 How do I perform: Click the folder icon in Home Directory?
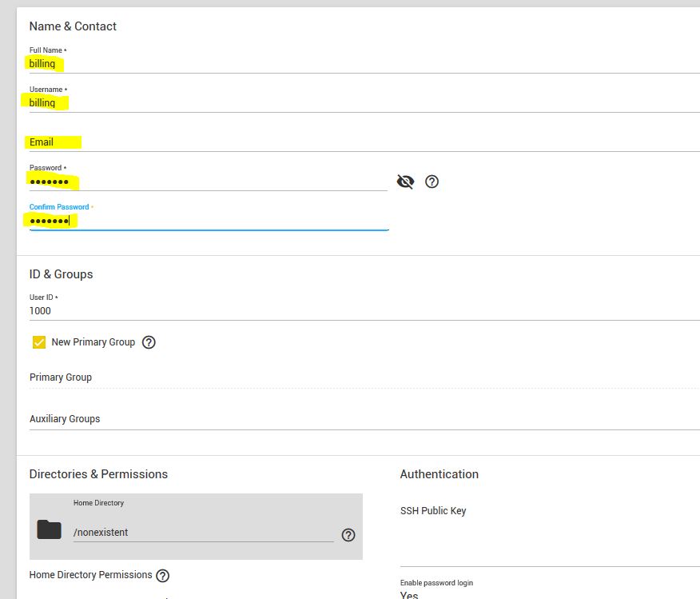[x=49, y=529]
